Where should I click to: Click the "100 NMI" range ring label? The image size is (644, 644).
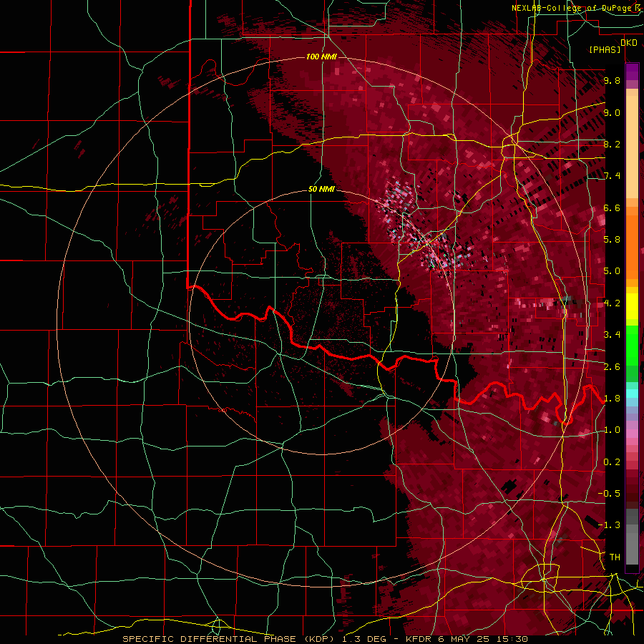(321, 57)
